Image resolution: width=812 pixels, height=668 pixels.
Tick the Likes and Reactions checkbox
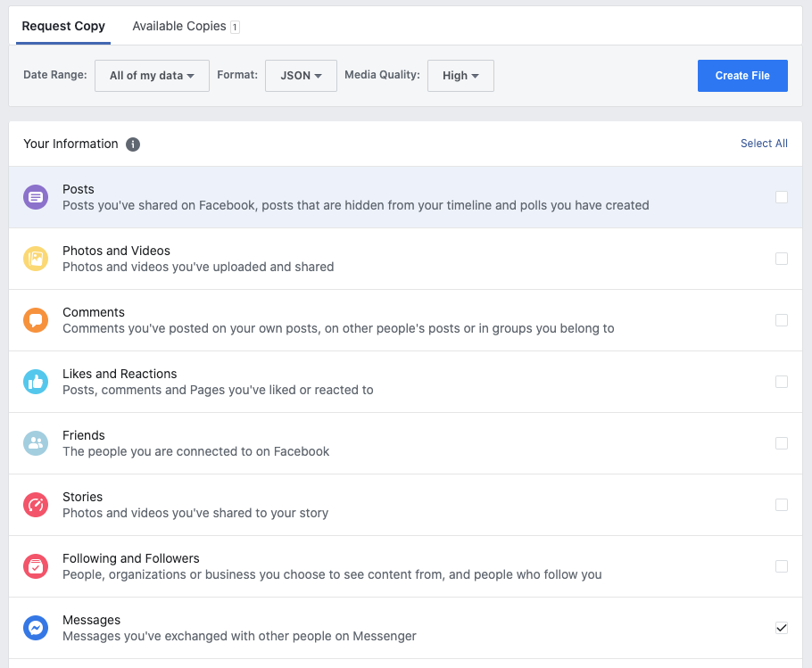(x=782, y=382)
